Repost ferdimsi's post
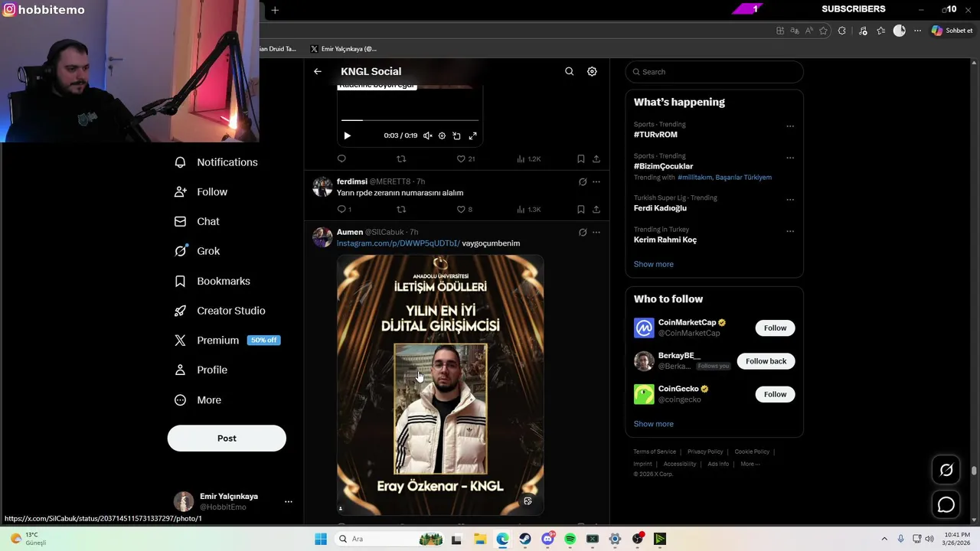Image resolution: width=980 pixels, height=551 pixels. [401, 209]
